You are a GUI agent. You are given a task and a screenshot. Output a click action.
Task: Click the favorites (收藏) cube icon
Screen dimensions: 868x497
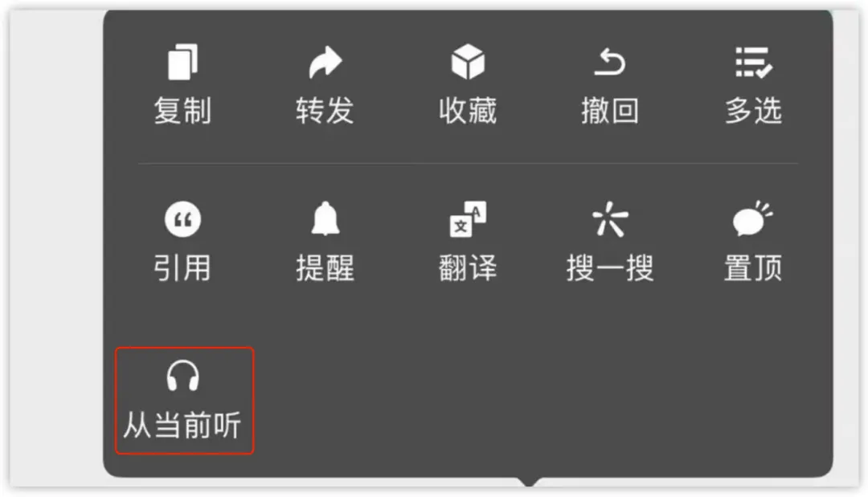[x=468, y=62]
